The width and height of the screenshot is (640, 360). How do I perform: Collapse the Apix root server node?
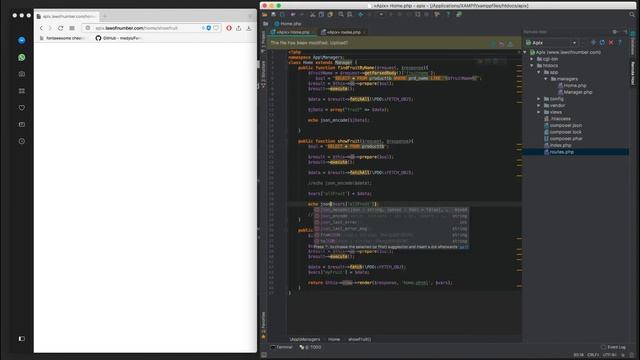click(525, 52)
